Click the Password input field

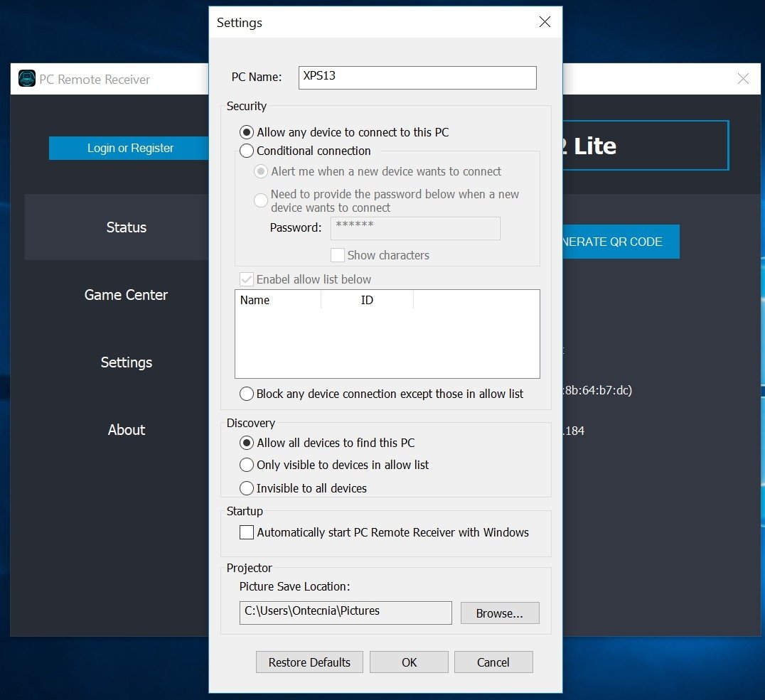415,228
